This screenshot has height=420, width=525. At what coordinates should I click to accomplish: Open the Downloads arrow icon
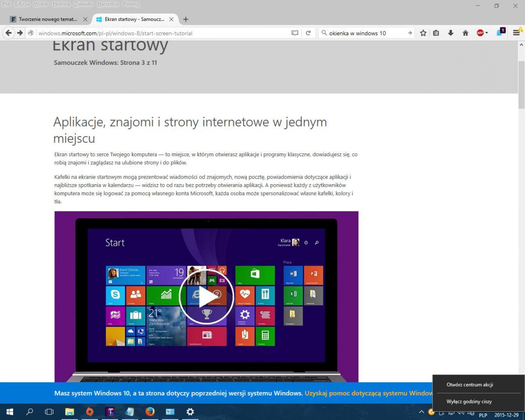(x=451, y=33)
